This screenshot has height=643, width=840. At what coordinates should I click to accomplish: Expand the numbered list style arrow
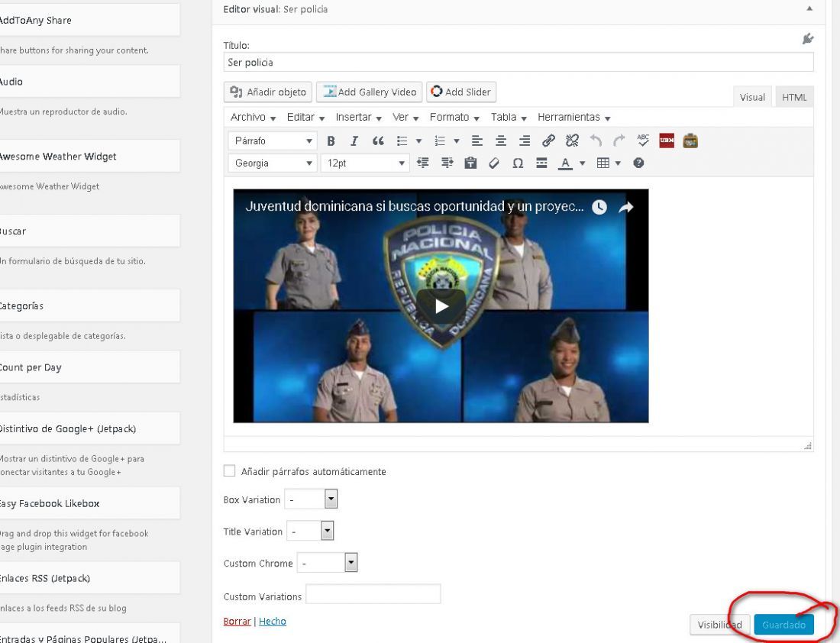point(457,141)
